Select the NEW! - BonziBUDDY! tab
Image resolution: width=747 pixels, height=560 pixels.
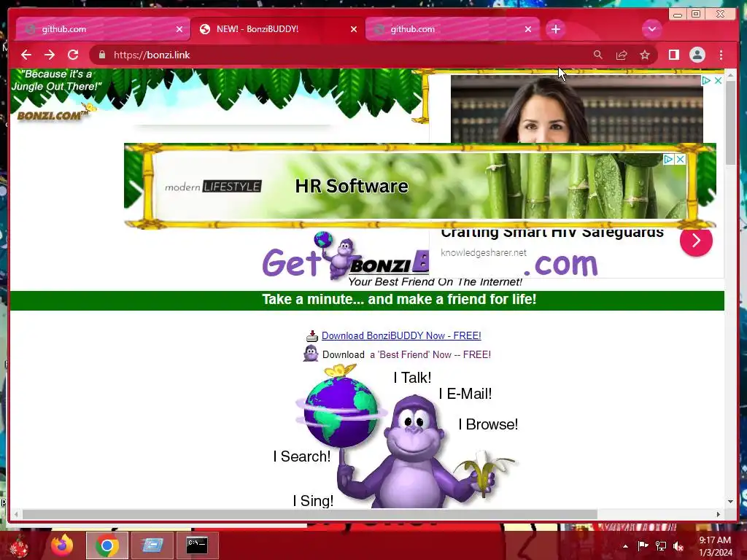(x=276, y=29)
